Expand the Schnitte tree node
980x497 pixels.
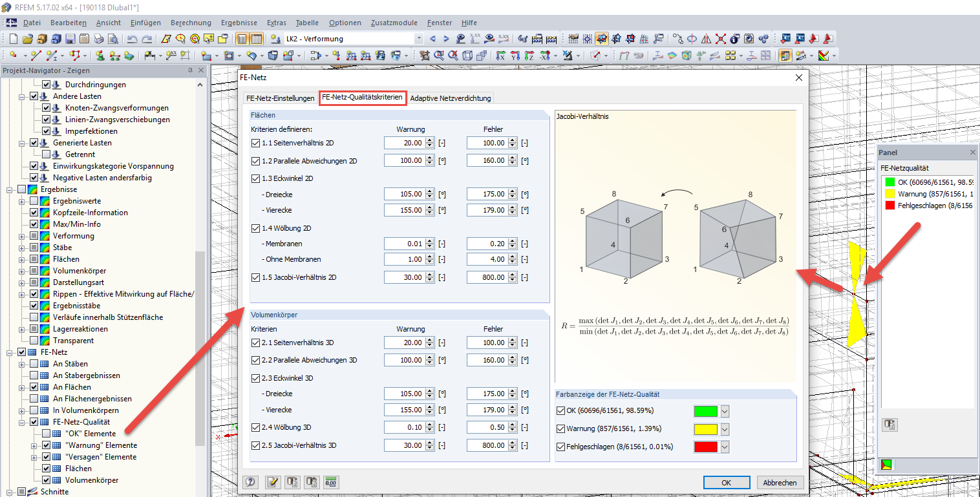click(11, 492)
